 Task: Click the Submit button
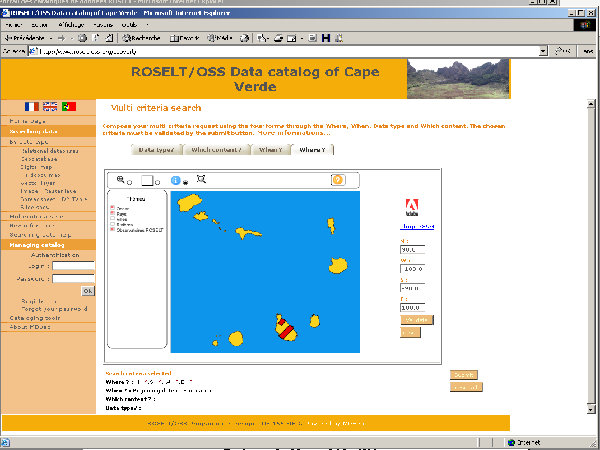(464, 375)
